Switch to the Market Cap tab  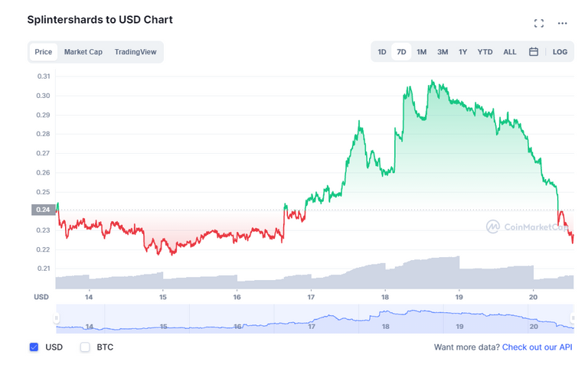point(83,52)
